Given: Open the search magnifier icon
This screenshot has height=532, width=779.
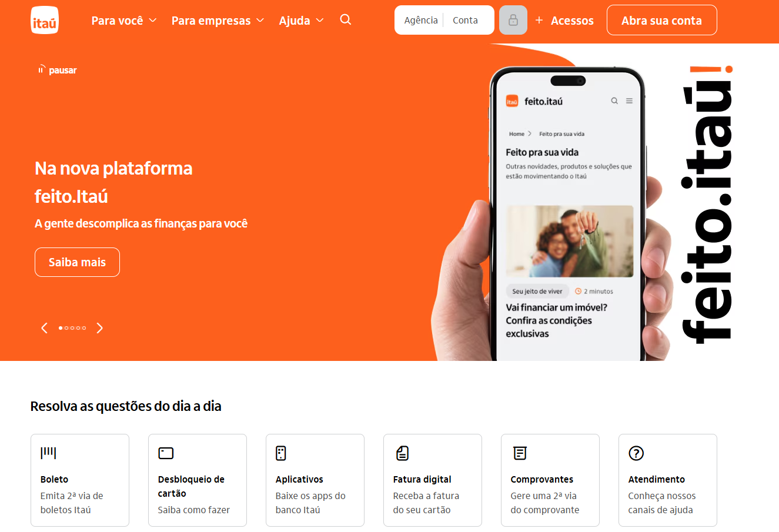Looking at the screenshot, I should (346, 19).
